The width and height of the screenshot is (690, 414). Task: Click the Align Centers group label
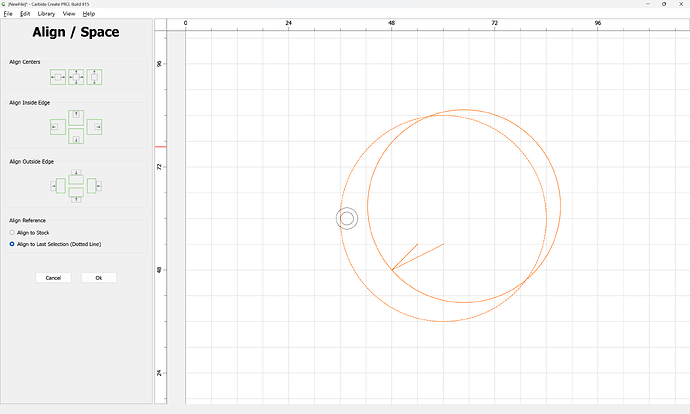point(25,62)
